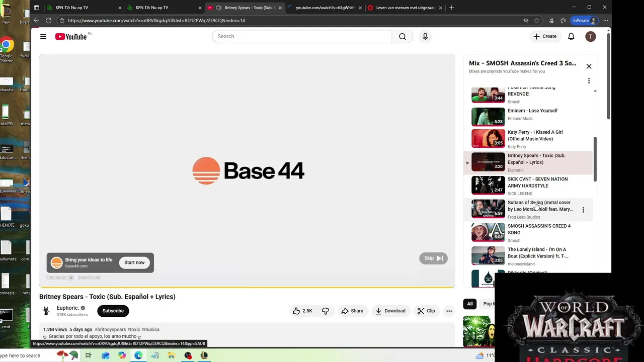Open browser settings and more menu
This screenshot has height=362, width=644.
pyautogui.click(x=606, y=21)
